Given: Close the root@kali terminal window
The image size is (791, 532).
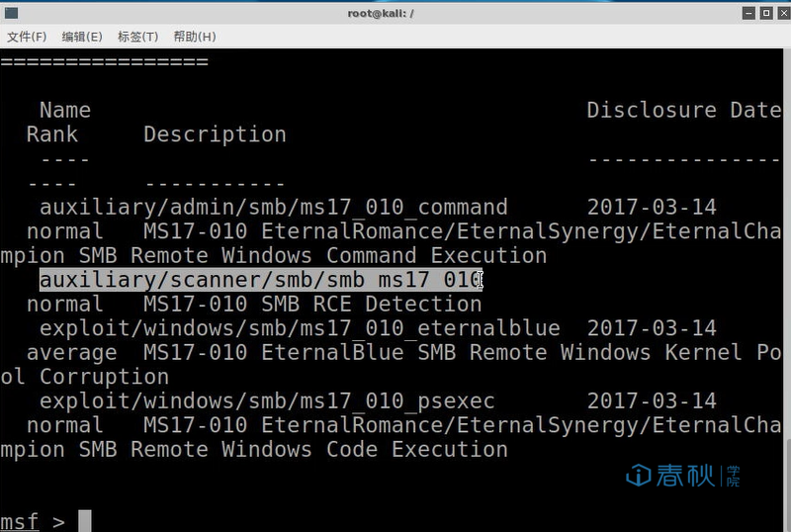Looking at the screenshot, I should point(784,13).
